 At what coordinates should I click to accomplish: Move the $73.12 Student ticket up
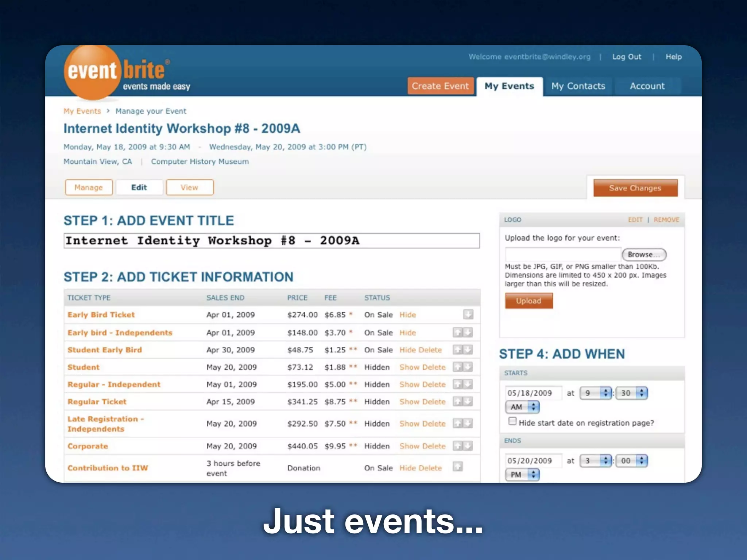458,367
